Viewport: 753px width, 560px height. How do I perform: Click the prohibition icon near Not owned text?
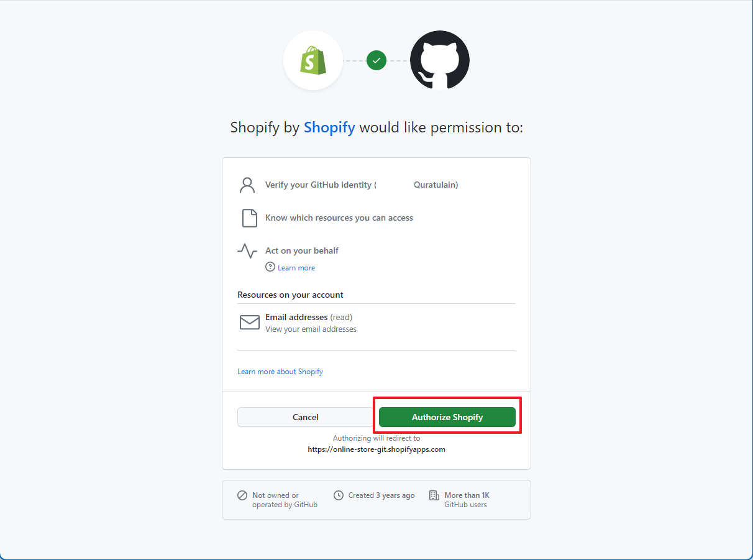(x=242, y=495)
